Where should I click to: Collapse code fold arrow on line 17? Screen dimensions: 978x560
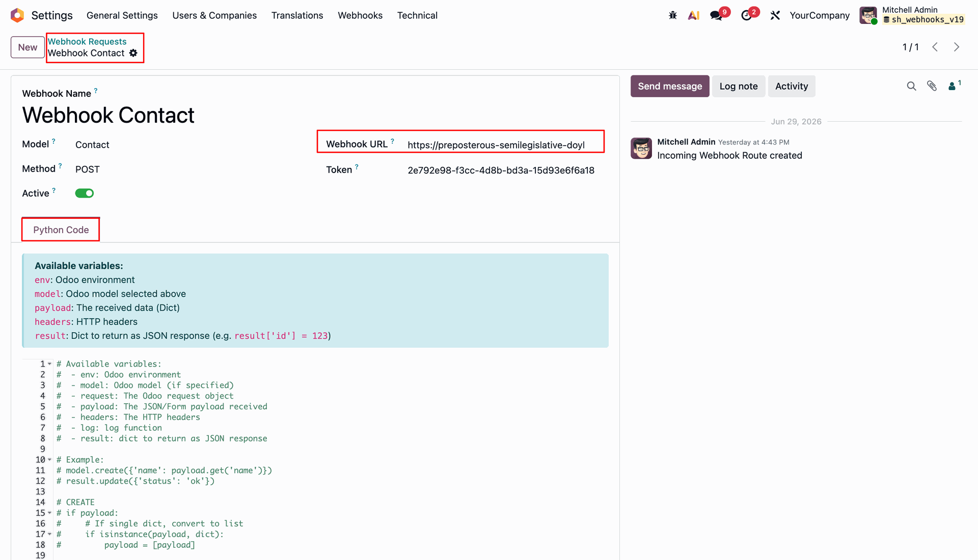[49, 534]
